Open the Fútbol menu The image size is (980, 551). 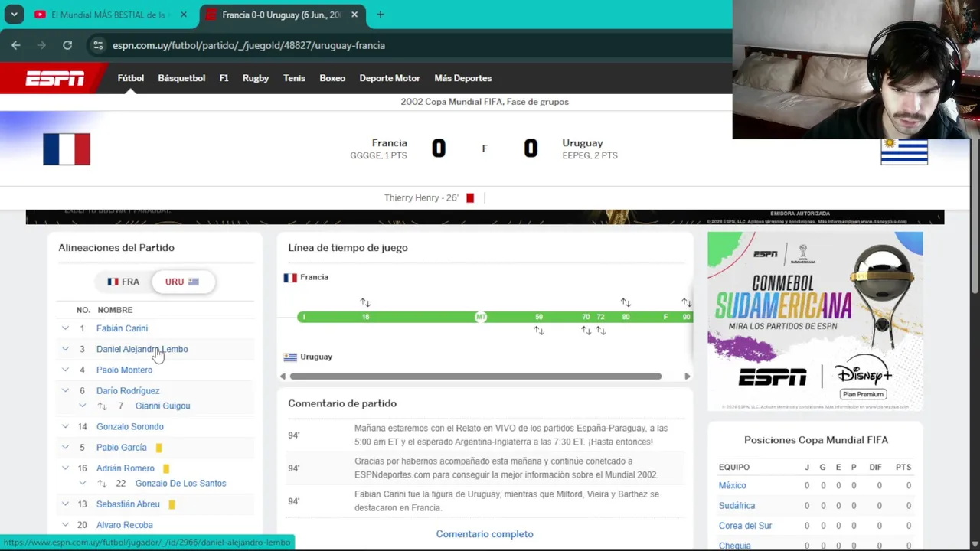(x=130, y=78)
